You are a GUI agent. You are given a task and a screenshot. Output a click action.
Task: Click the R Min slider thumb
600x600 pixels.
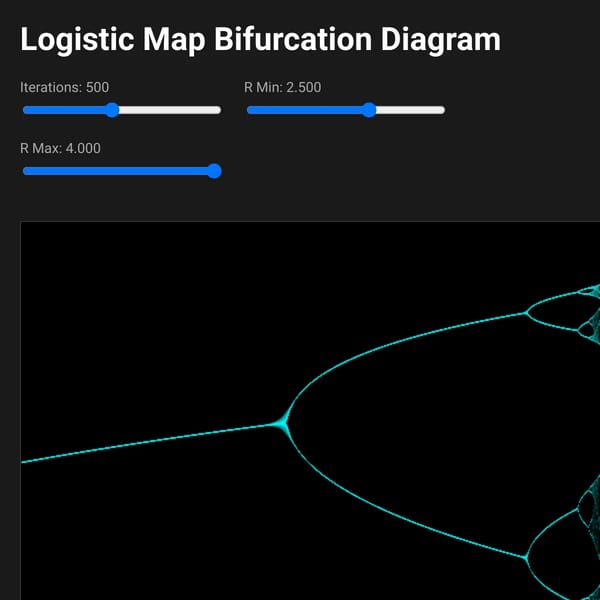(369, 110)
